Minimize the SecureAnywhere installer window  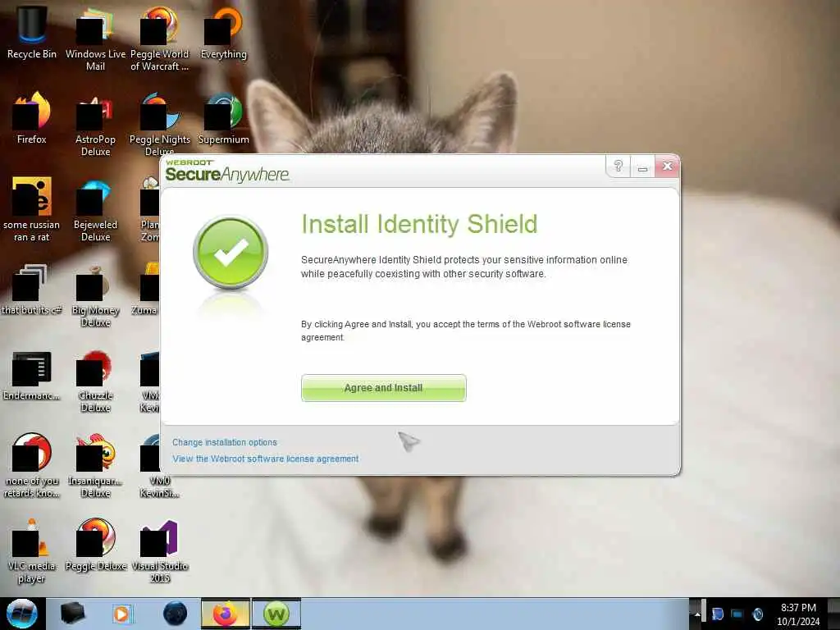(x=642, y=167)
